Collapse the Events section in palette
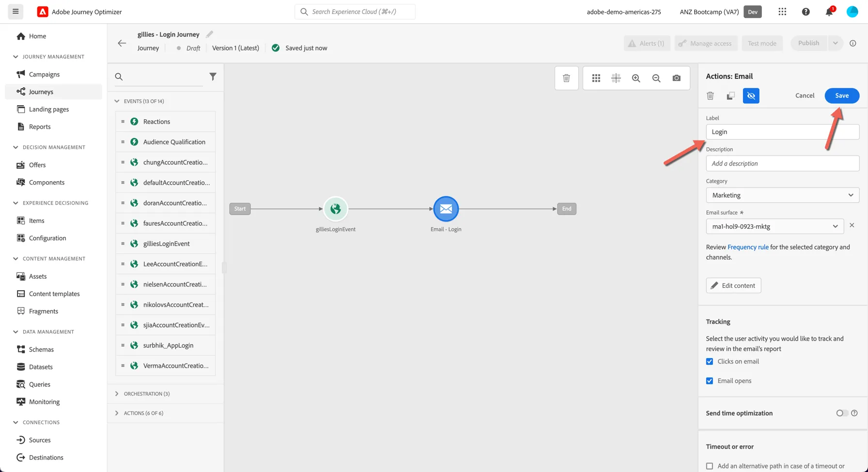This screenshot has width=868, height=472. tap(117, 101)
